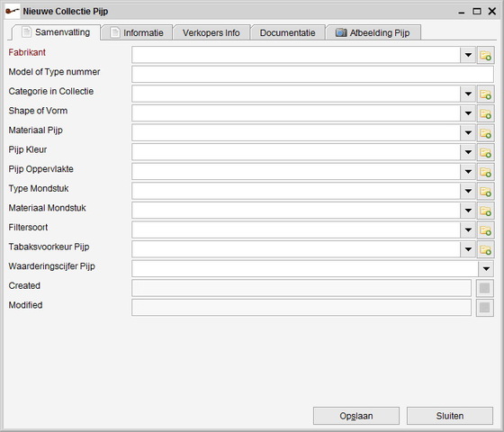Click the Tabaksvoorkeur Pijp label

click(x=49, y=247)
